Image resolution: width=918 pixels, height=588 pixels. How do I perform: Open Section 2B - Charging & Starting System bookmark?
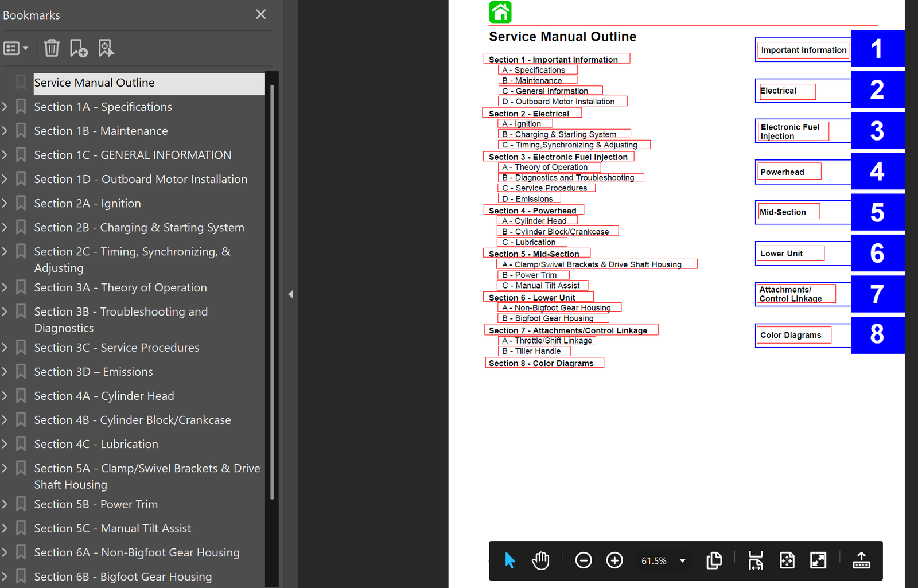139,227
